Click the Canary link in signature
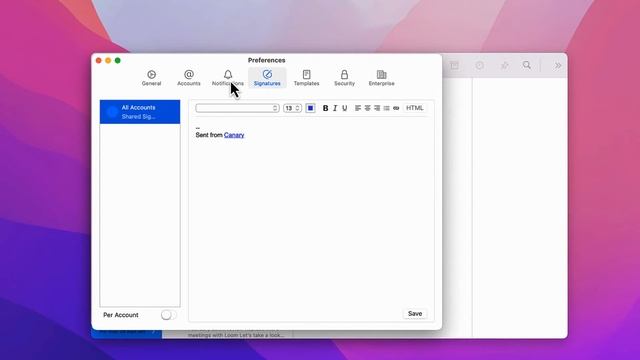This screenshot has width=640, height=360. point(234,135)
